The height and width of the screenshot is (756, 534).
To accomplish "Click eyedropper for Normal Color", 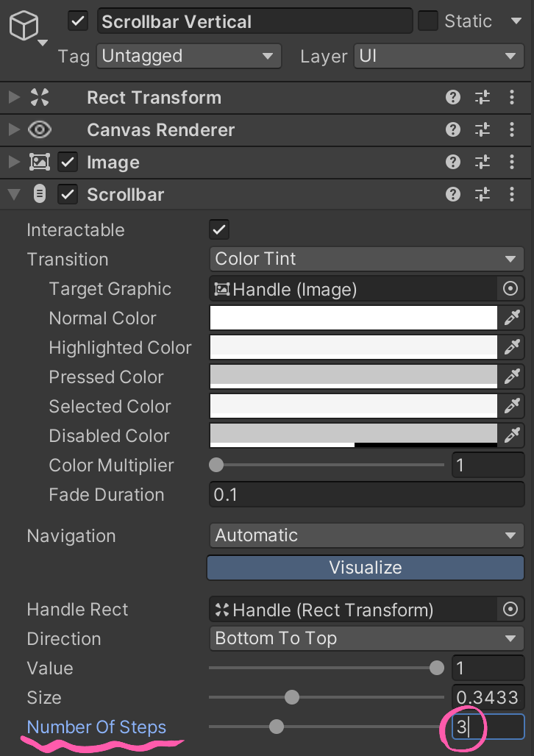I will click(x=512, y=318).
